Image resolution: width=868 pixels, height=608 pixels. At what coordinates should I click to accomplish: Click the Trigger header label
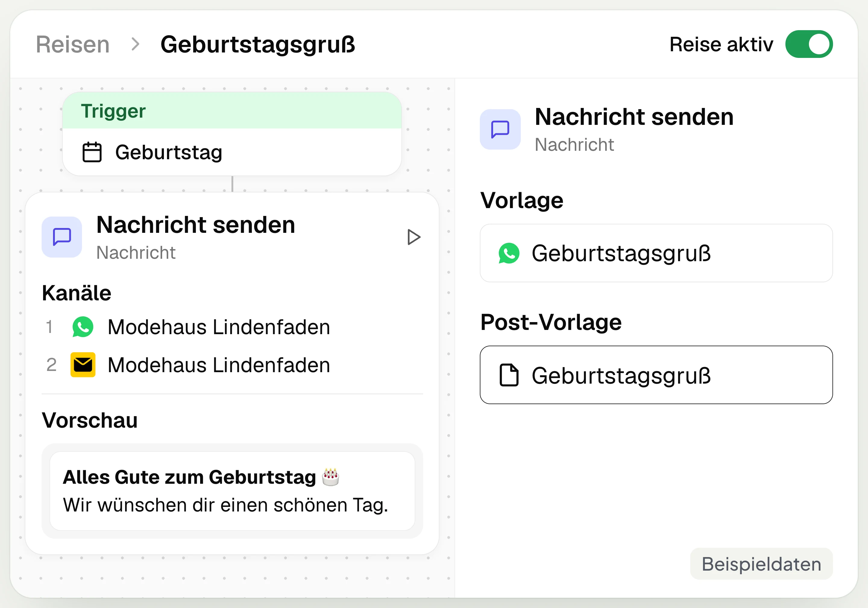pos(113,111)
